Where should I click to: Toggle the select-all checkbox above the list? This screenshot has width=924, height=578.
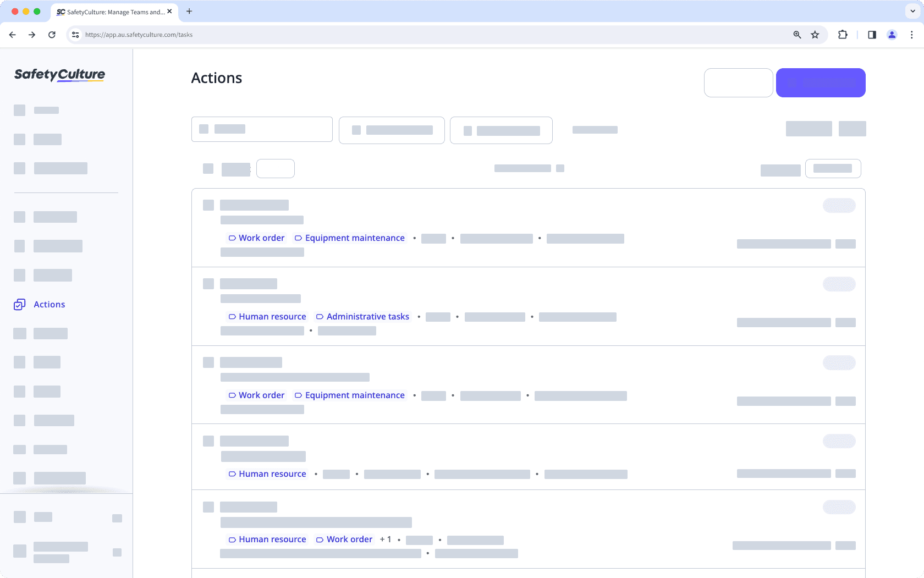(x=208, y=169)
